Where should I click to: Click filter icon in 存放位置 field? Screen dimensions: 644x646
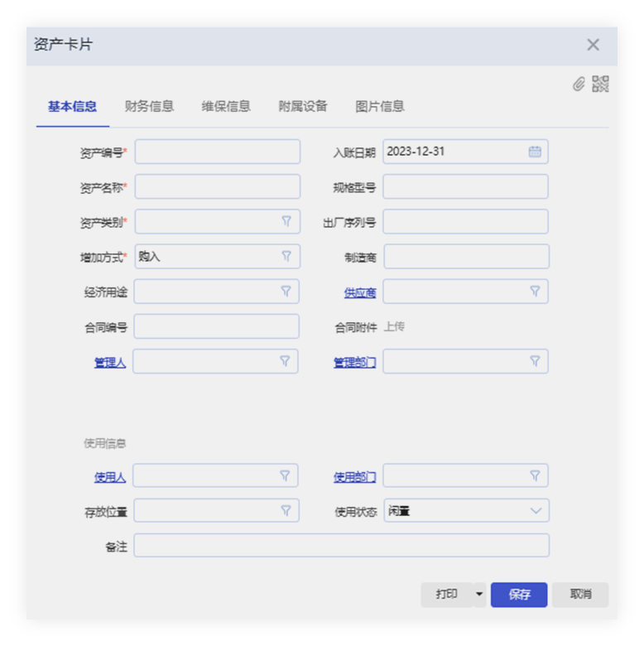point(286,510)
